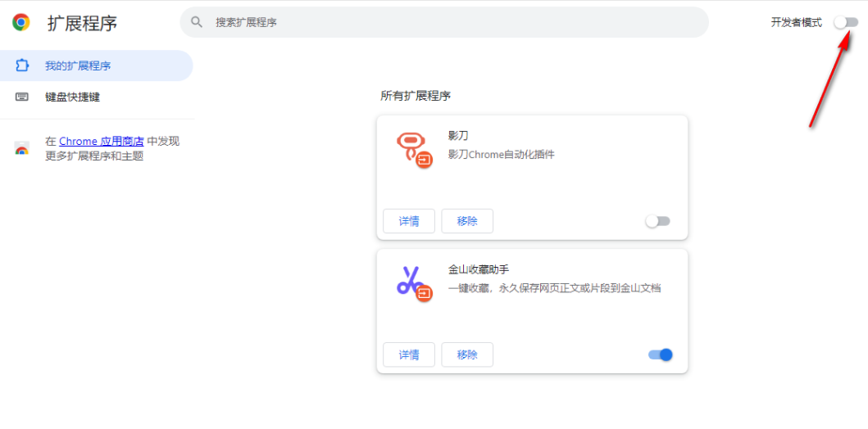Click the Chrome Web Store icon in sidebar
Viewport: 868px width, 429px height.
21,148
